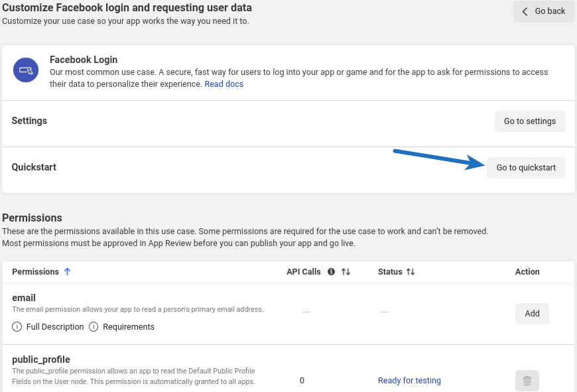
Task: Click the Status column header
Action: [x=390, y=272]
